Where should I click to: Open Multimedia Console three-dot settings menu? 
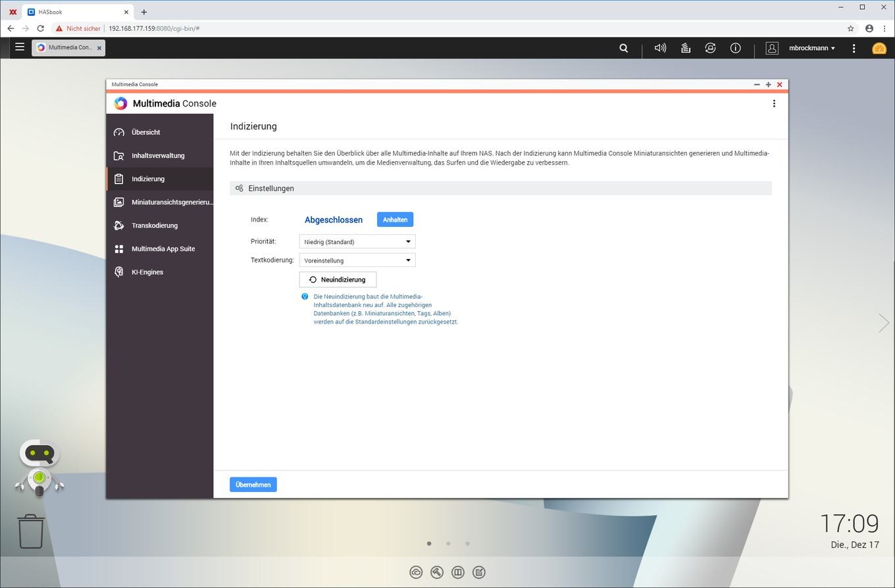point(774,103)
